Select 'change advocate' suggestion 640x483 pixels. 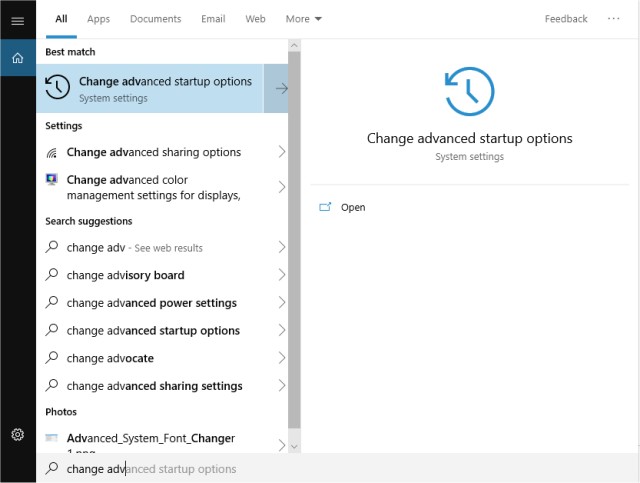pyautogui.click(x=162, y=358)
